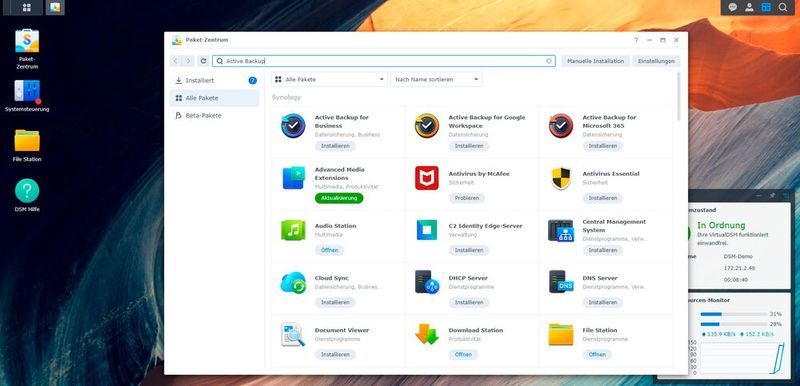The width and height of the screenshot is (800, 386).
Task: Select the C2 Identity Edge-Server icon
Action: point(427,230)
